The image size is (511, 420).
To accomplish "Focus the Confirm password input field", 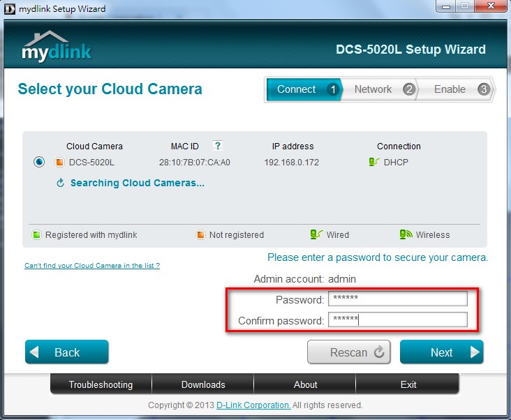I will pos(398,320).
